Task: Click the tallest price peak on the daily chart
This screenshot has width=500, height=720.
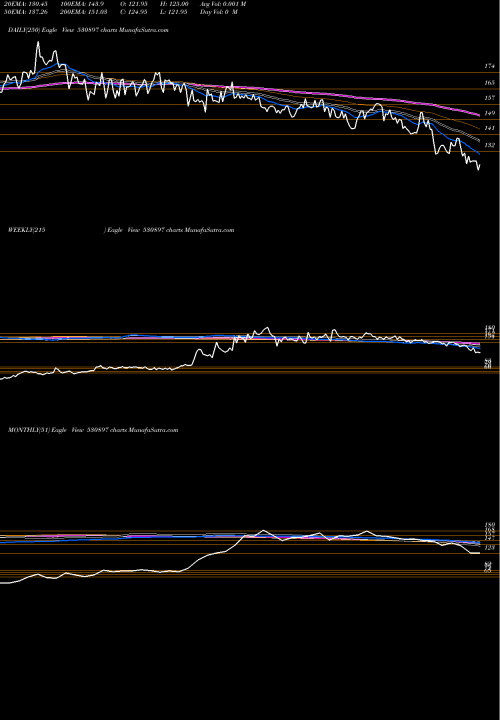Action: [38, 42]
